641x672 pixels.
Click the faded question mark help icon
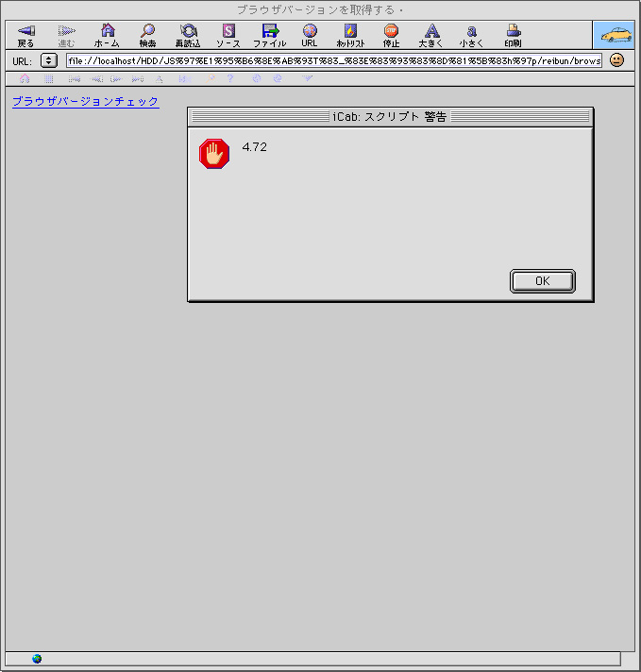point(230,79)
